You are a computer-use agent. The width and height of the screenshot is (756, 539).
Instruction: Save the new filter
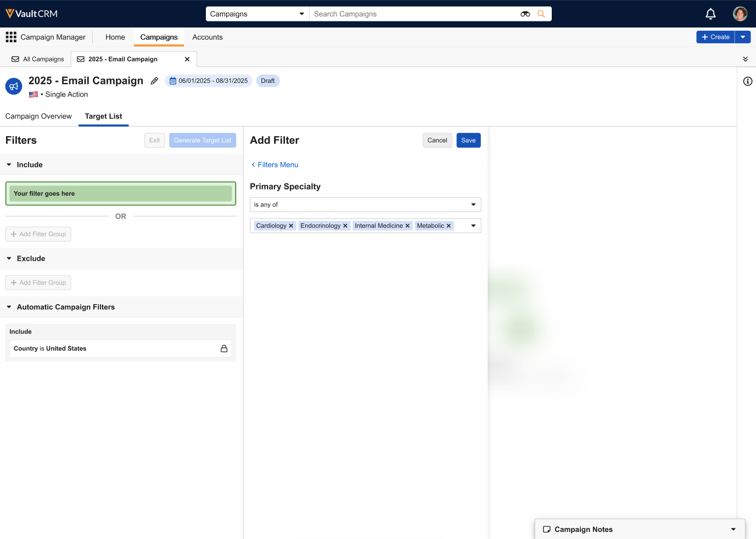pos(468,141)
